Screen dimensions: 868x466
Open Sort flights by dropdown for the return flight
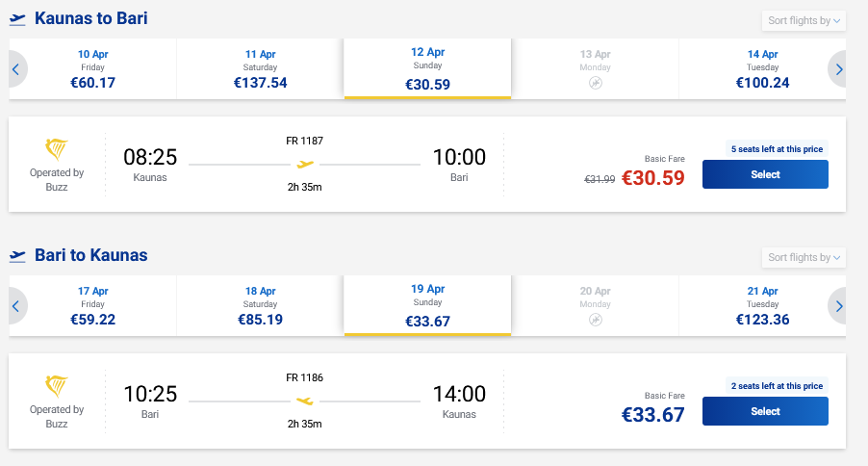[x=804, y=257]
